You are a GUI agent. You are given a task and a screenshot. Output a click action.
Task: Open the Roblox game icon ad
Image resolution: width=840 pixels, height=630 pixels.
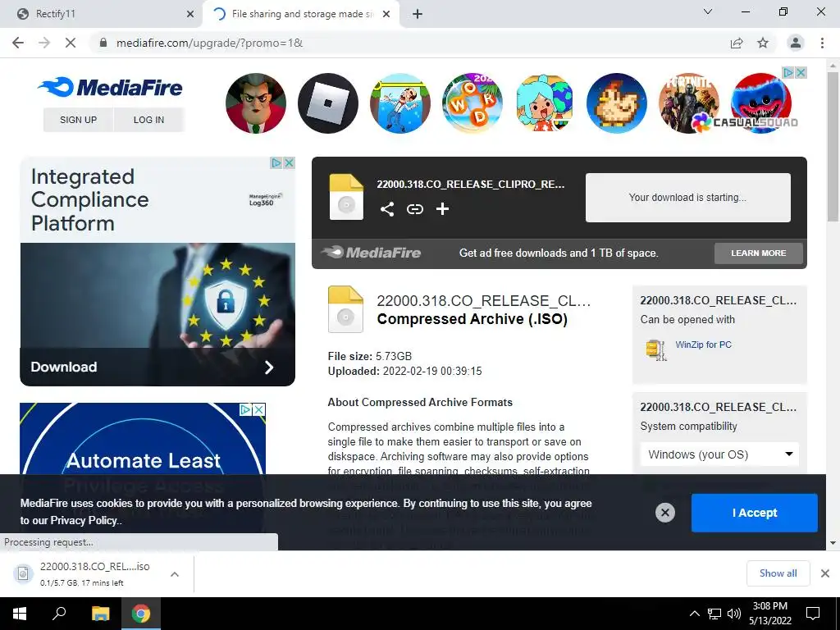[328, 103]
